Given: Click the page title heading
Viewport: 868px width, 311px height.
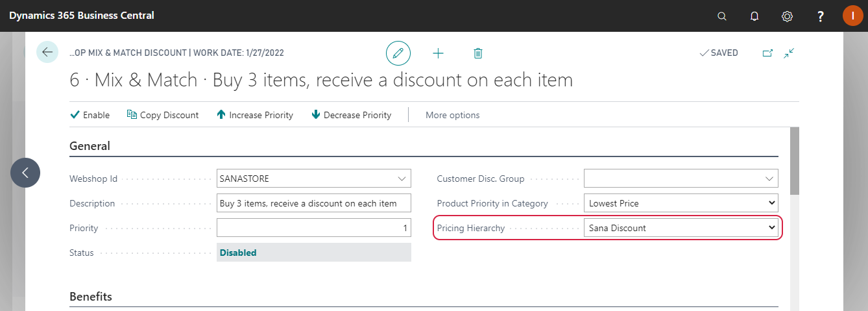Looking at the screenshot, I should pyautogui.click(x=321, y=81).
